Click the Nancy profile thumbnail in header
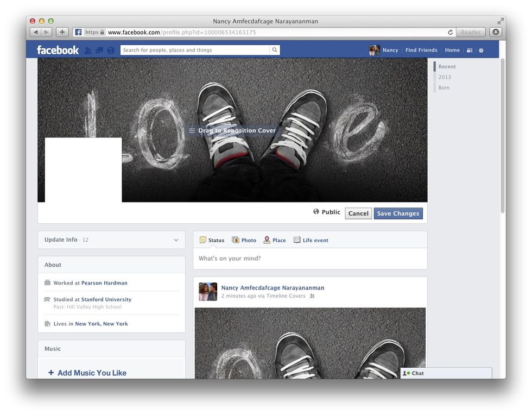 tap(374, 50)
